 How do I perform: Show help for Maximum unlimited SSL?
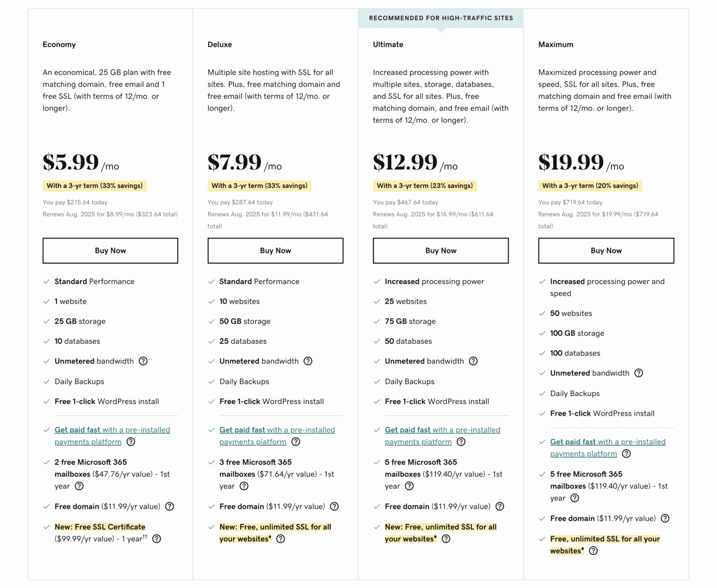pyautogui.click(x=593, y=551)
